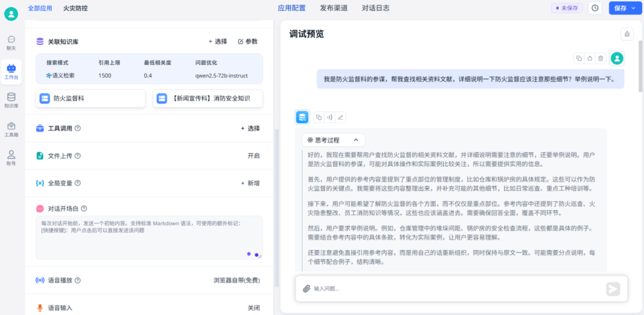Image resolution: width=644 pixels, height=315 pixels.
Task: Play the AI reply as audio
Action: 329,117
